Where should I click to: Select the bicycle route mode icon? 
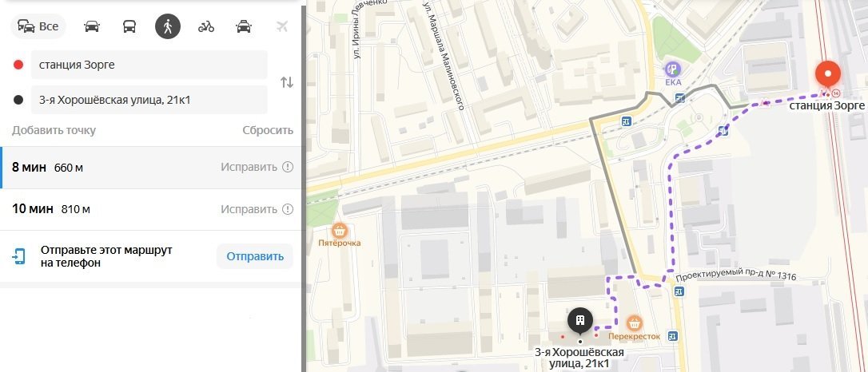pyautogui.click(x=206, y=26)
